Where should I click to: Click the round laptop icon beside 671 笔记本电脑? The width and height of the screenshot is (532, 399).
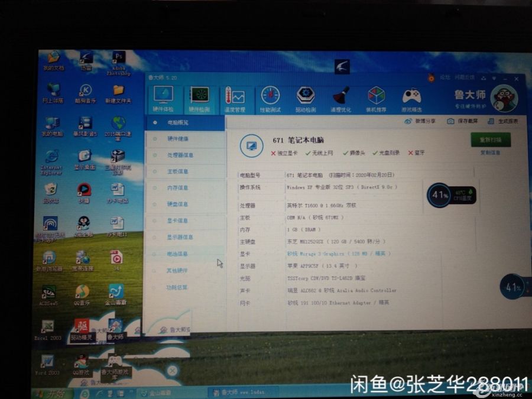point(251,146)
